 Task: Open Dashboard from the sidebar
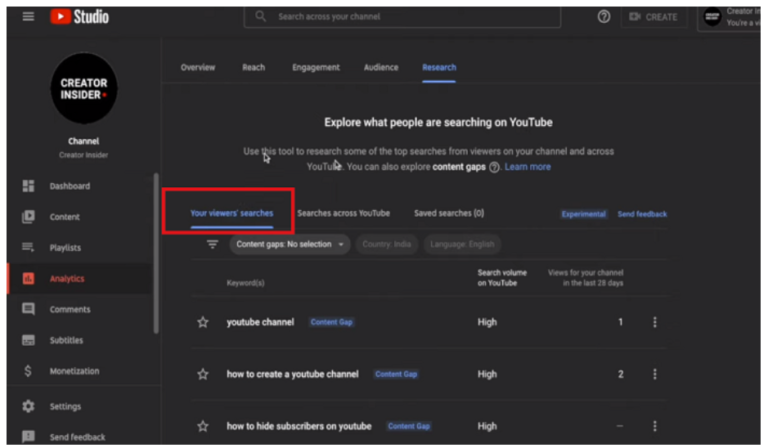69,186
